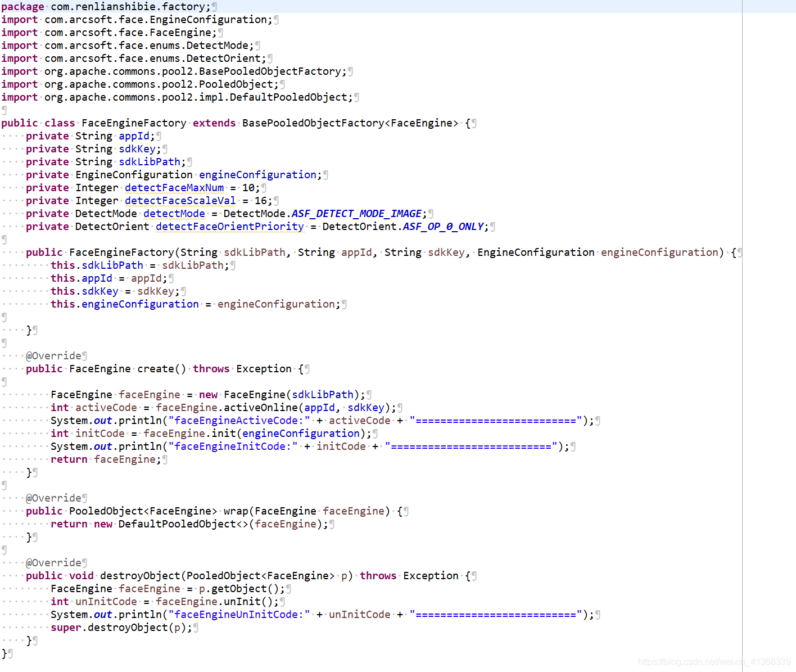Click the extends keyword in class declaration
Image resolution: width=796 pixels, height=672 pixels.
[214, 123]
